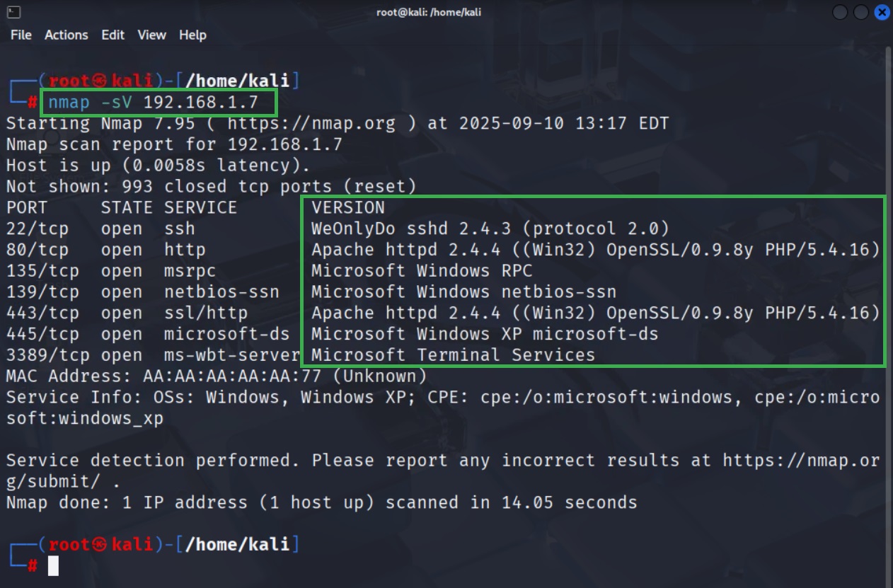Click the terminal cursor at the bottom prompt
This screenshot has height=588, width=893.
(53, 565)
